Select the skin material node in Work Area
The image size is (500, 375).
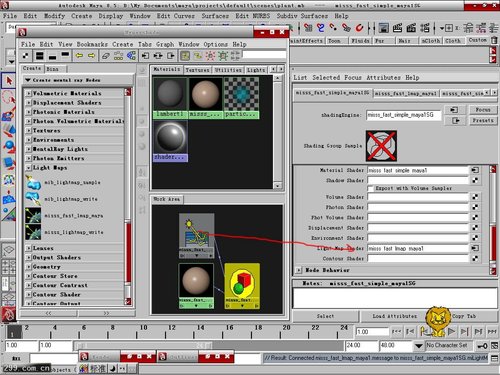(196, 286)
